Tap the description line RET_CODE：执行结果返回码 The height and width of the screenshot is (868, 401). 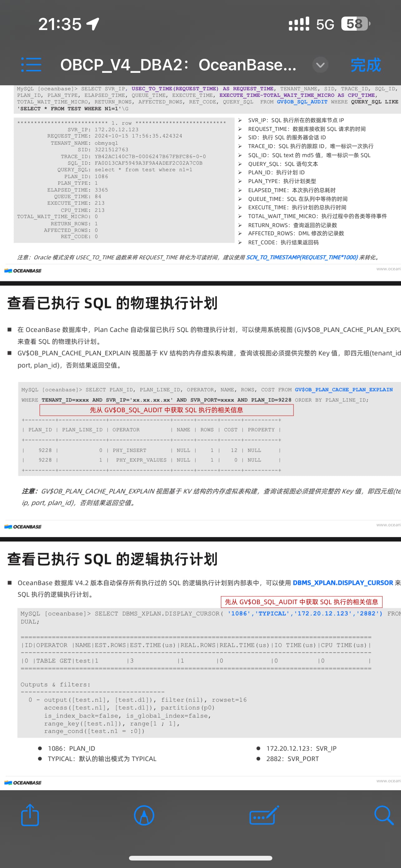pyautogui.click(x=279, y=242)
